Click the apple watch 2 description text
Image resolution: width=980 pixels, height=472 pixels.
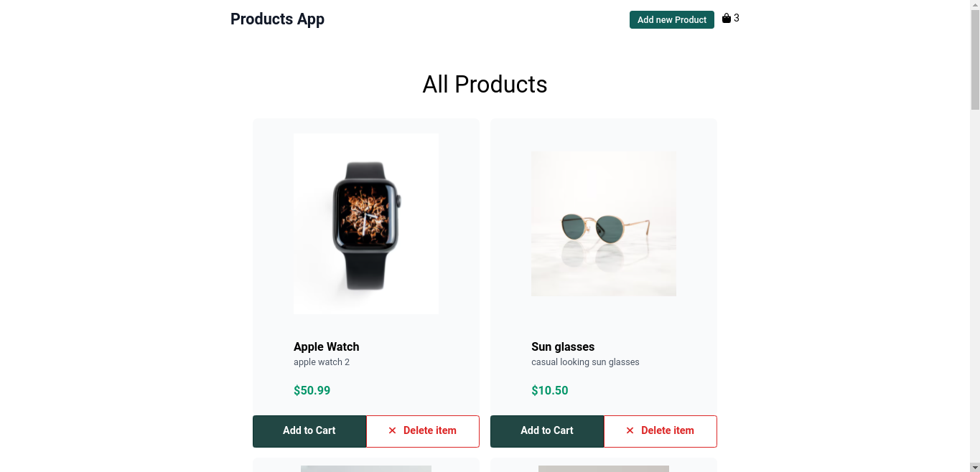pyautogui.click(x=321, y=362)
